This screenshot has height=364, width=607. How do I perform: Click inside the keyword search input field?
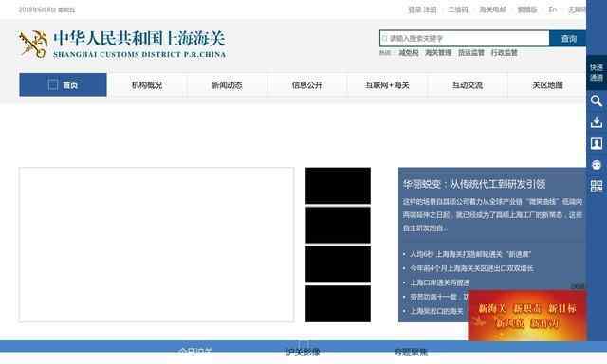click(464, 38)
